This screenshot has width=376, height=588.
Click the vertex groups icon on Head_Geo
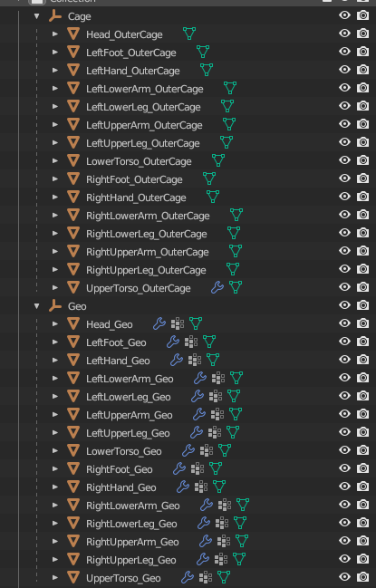coord(178,323)
